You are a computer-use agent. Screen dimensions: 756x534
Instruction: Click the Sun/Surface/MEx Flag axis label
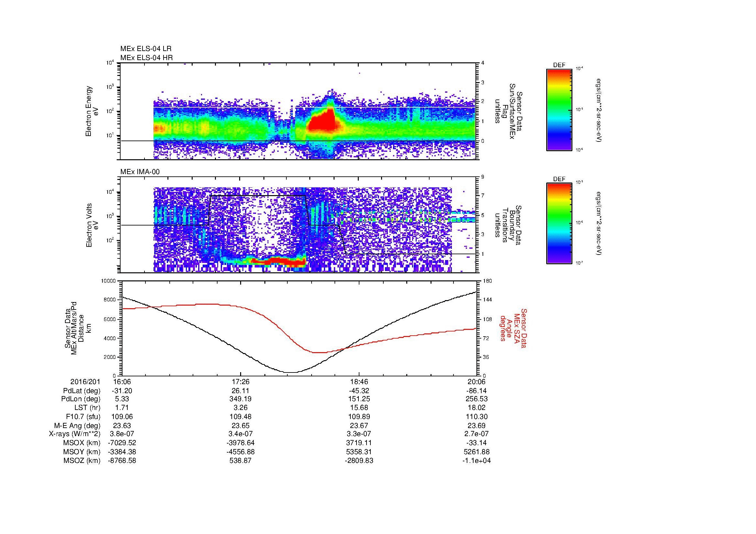(x=508, y=111)
